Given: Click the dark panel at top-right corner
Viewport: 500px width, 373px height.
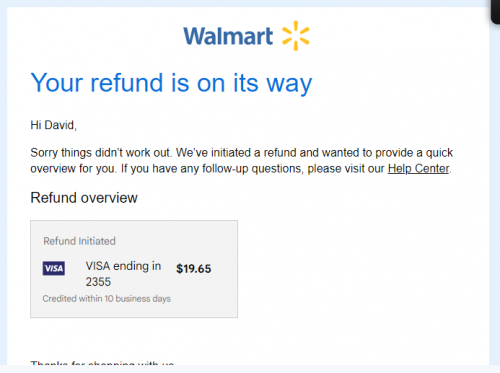Looking at the screenshot, I should pyautogui.click(x=496, y=12).
